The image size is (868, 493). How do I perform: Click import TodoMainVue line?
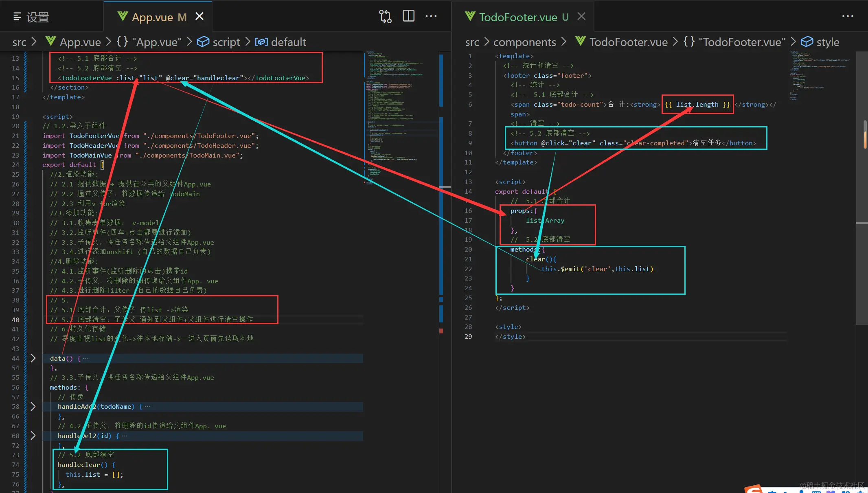tap(143, 155)
